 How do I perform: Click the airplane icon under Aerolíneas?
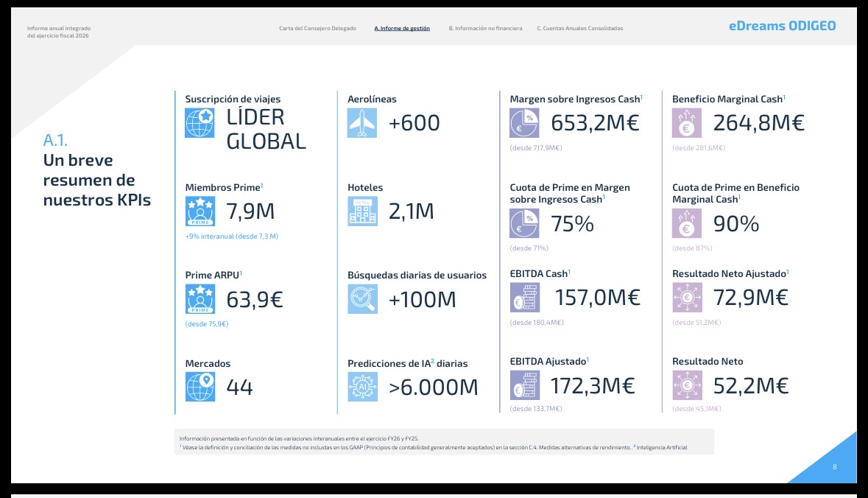362,123
